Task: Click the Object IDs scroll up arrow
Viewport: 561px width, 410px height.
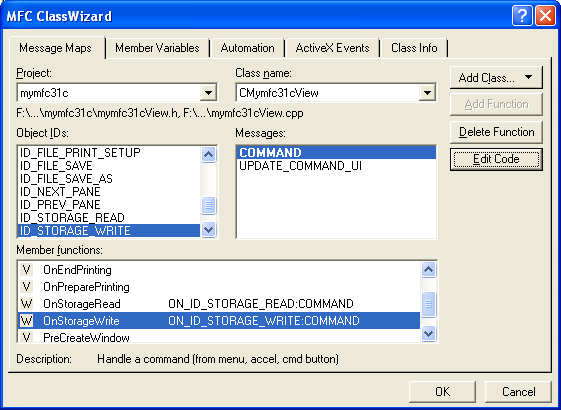Action: pos(208,155)
